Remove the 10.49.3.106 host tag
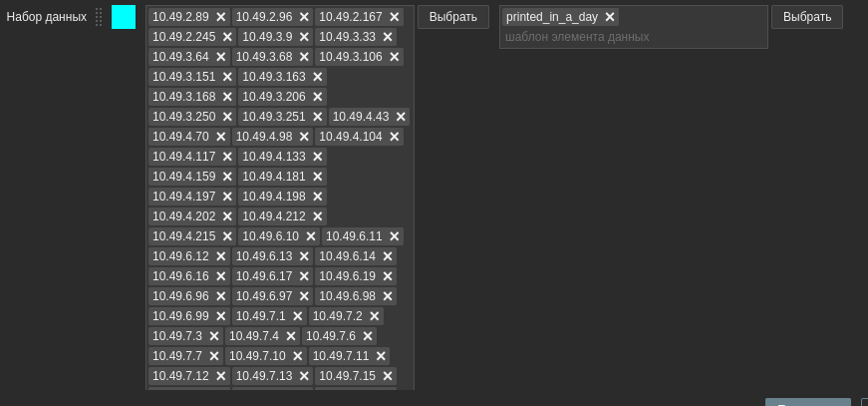Image resolution: width=868 pixels, height=406 pixels. click(x=395, y=57)
